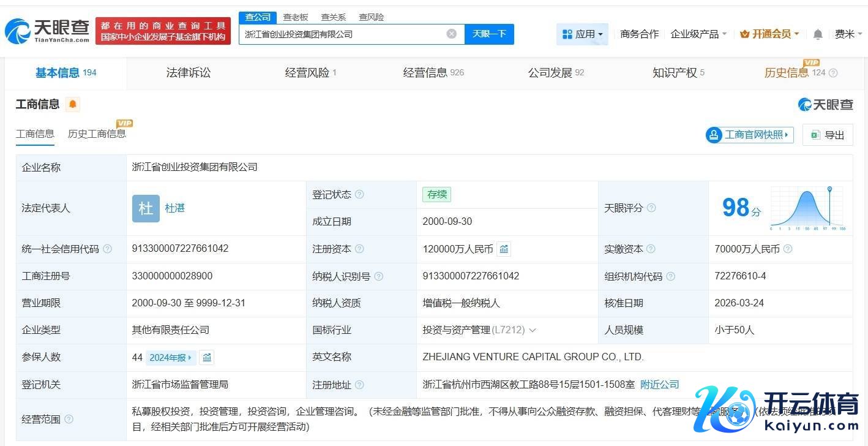
Task: Open insured headcount chart icon
Action: coord(207,357)
